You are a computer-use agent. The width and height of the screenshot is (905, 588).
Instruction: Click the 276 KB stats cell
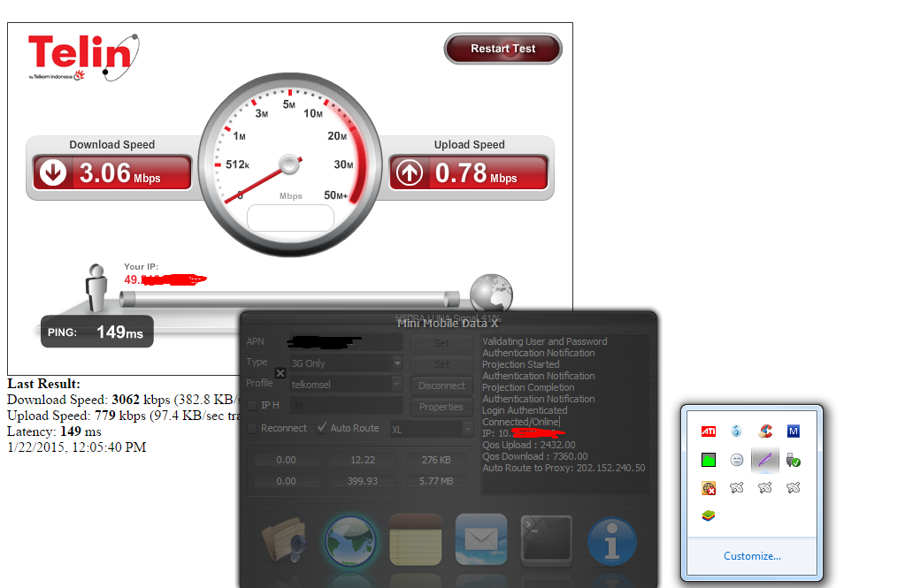pyautogui.click(x=436, y=460)
